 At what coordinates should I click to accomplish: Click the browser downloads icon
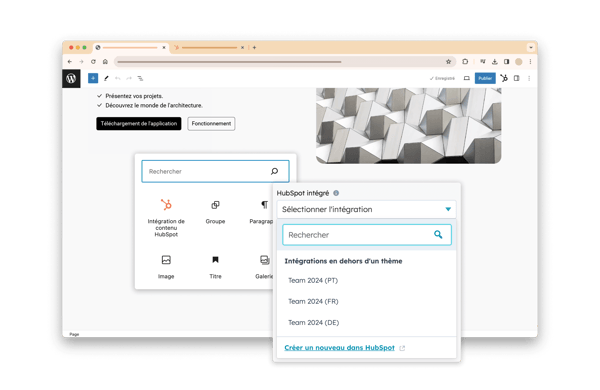[494, 62]
